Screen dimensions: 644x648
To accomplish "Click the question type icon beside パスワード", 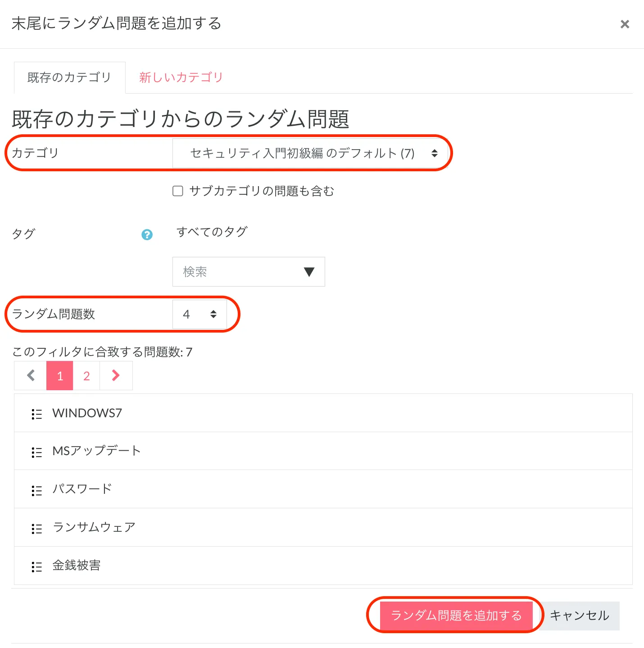I will pyautogui.click(x=37, y=490).
